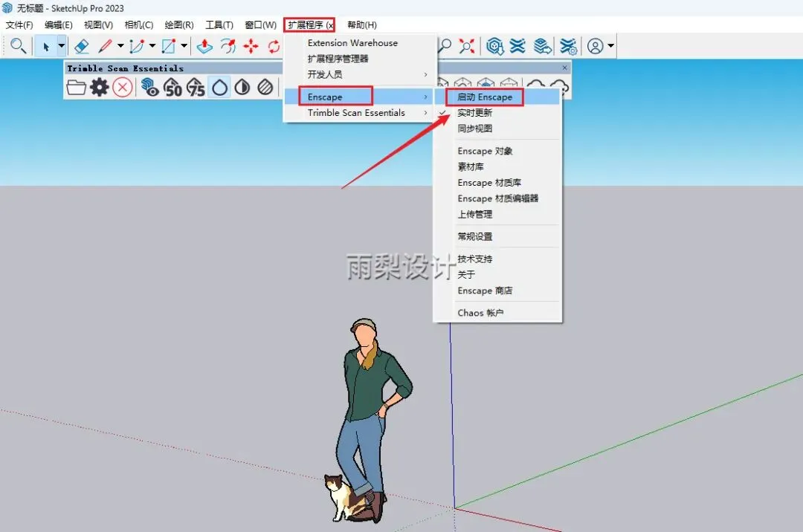Viewport: 803px width, 532px height.
Task: Select the Push/Pull tool
Action: point(205,46)
